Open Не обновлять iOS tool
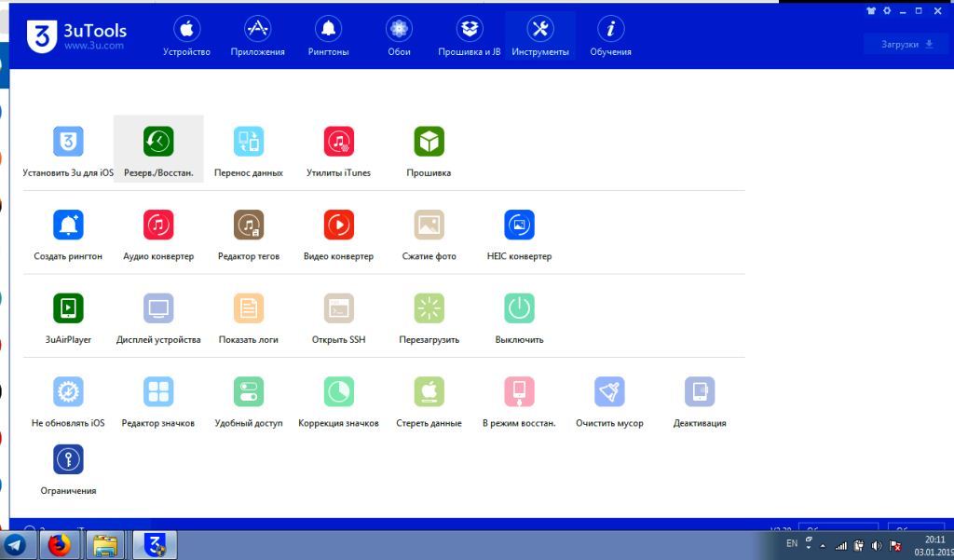Viewport: 954px width, 560px height. coord(68,403)
